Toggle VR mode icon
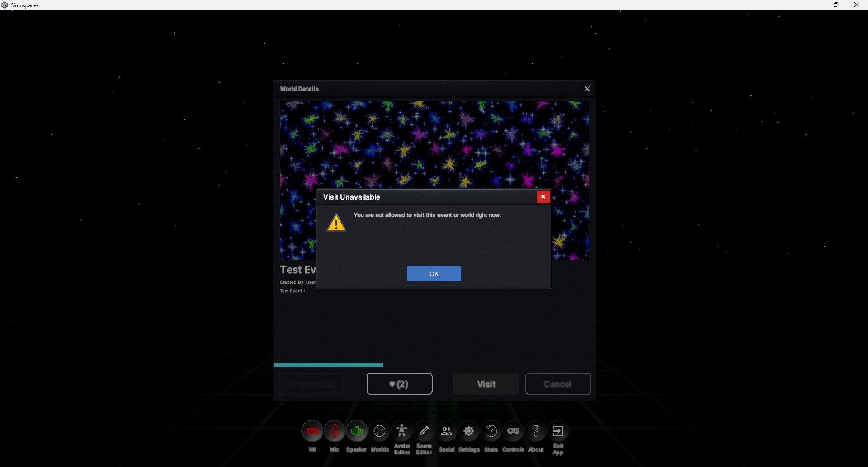Viewport: 868px width, 467px height. (x=312, y=431)
